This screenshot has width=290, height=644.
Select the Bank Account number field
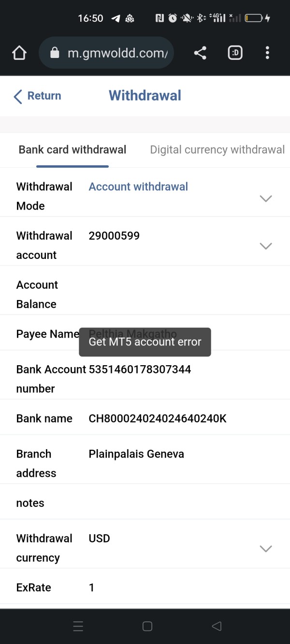145,379
